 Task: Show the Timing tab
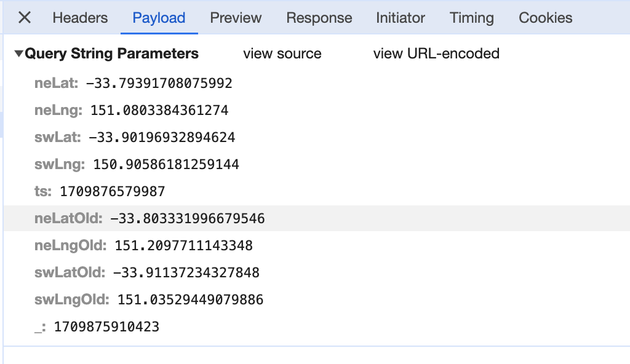(x=471, y=18)
